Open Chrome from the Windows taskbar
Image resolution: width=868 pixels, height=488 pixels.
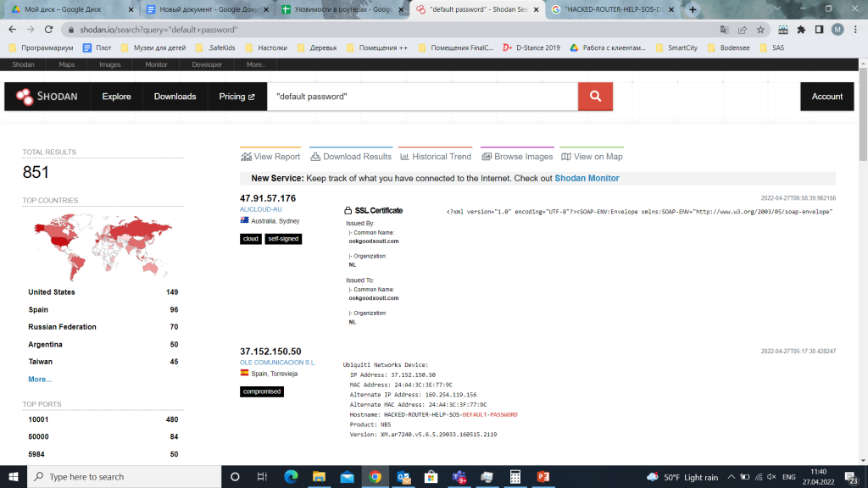point(376,476)
